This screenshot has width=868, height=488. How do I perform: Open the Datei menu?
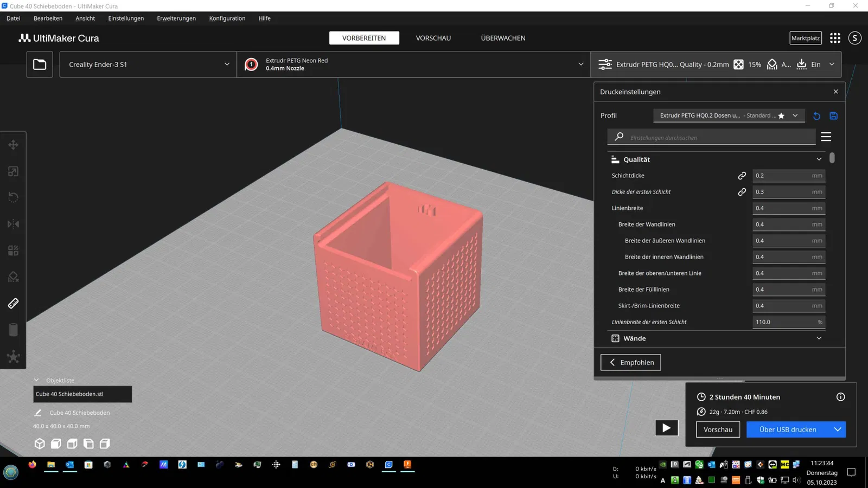[x=14, y=18]
